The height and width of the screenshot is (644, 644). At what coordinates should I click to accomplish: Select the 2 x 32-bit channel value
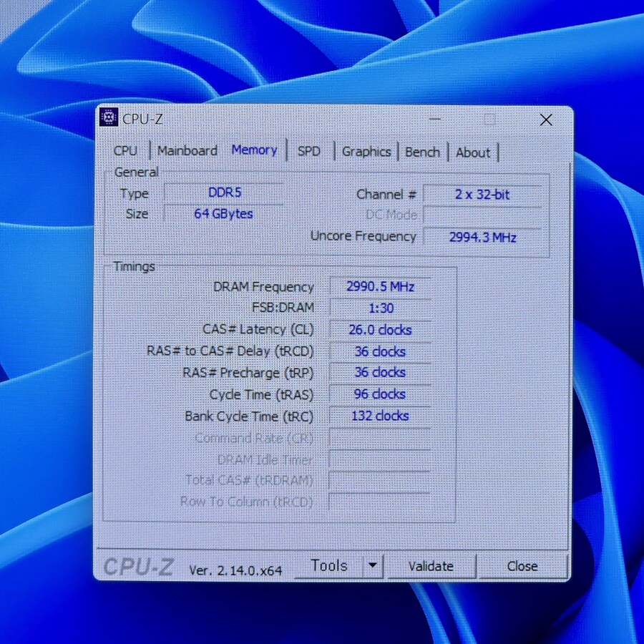pyautogui.click(x=482, y=194)
